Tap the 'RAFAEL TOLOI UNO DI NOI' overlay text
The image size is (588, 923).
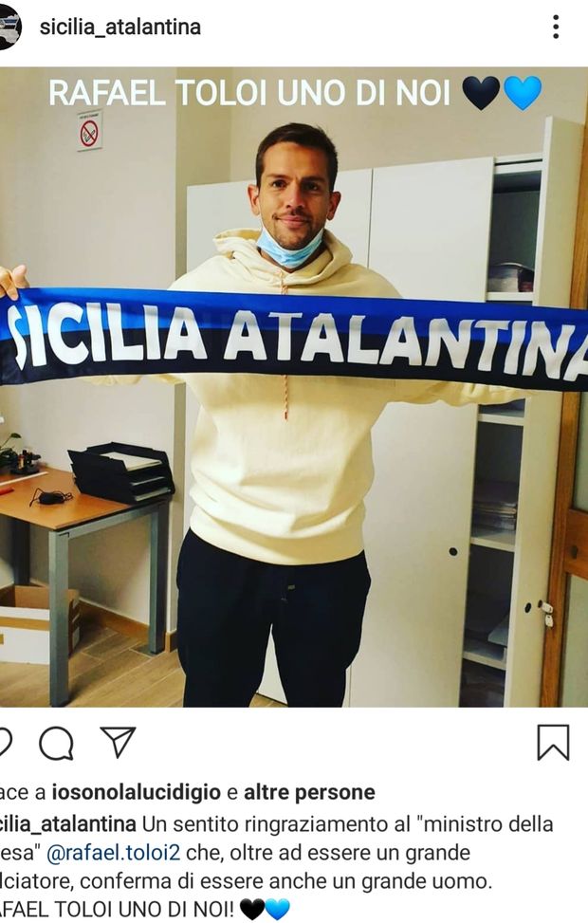(x=249, y=94)
